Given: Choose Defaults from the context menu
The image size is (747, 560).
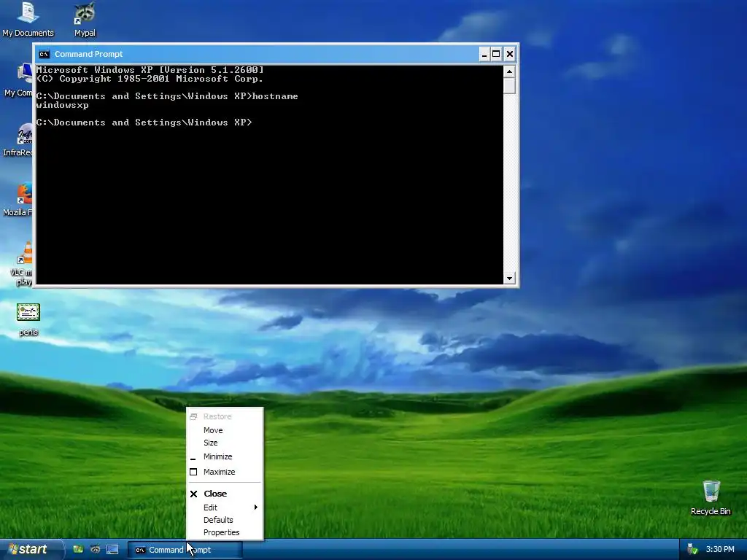Looking at the screenshot, I should coord(225,520).
